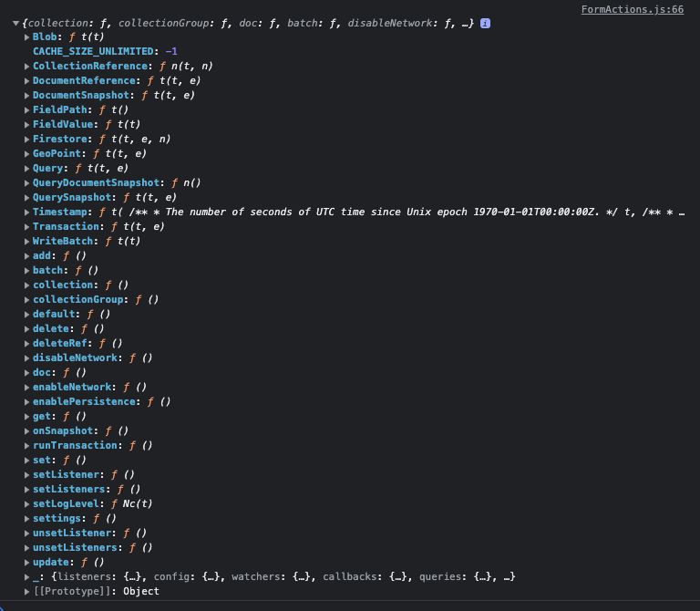Click the 'Nc(t)' function signature
Viewport: 700px width, 611px height.
[x=137, y=503]
